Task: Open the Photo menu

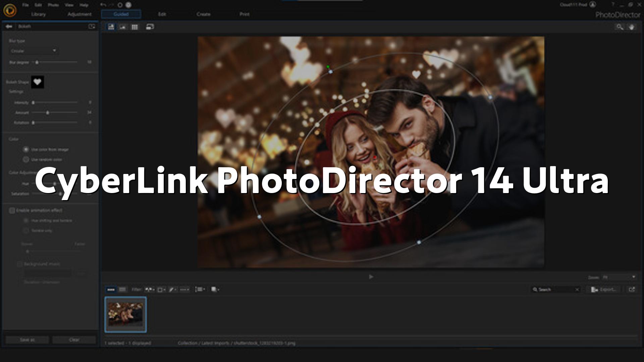Action: [x=53, y=5]
